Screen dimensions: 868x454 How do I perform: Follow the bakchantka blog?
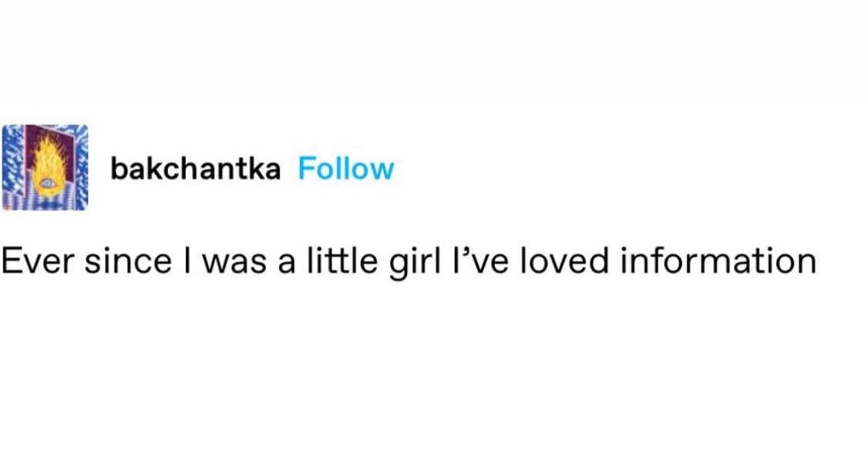[346, 169]
